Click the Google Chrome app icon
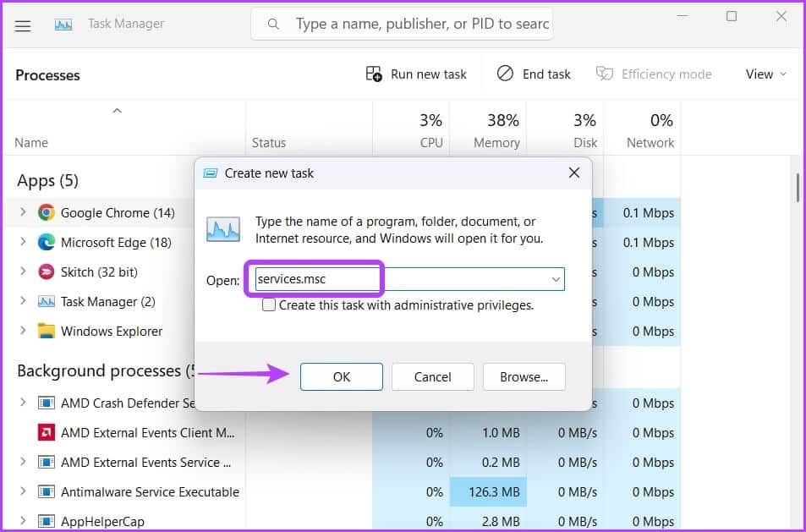The width and height of the screenshot is (806, 532). (47, 213)
